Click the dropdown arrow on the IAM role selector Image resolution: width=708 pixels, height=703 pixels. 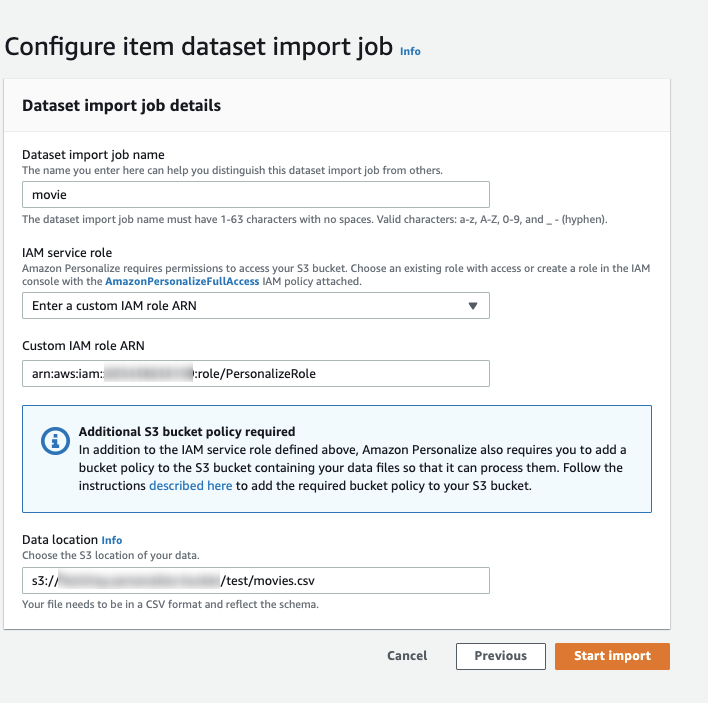473,306
